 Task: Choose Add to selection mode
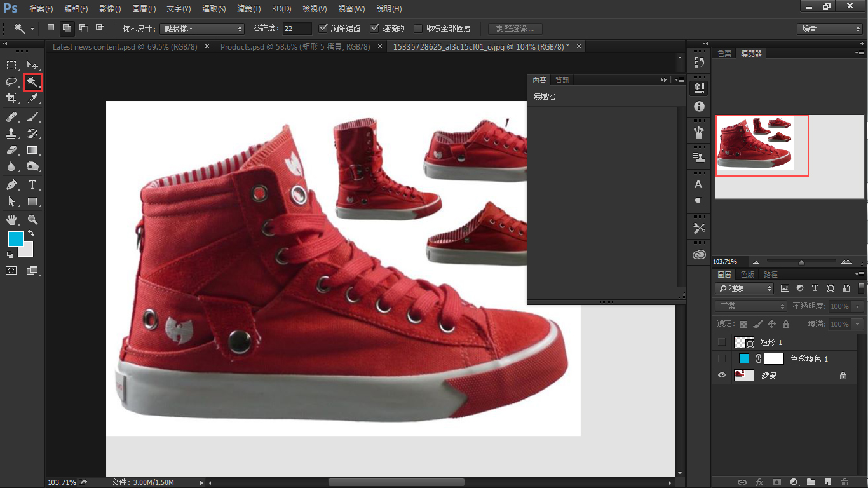coord(67,28)
